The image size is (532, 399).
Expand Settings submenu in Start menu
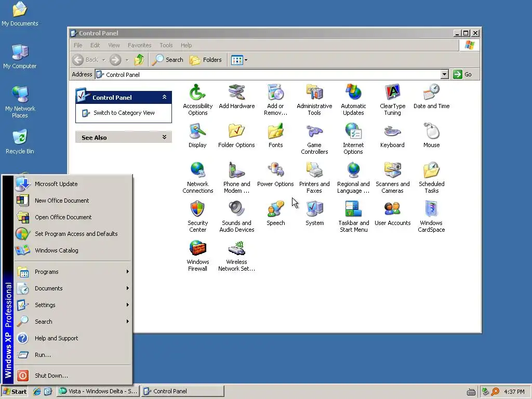point(73,305)
